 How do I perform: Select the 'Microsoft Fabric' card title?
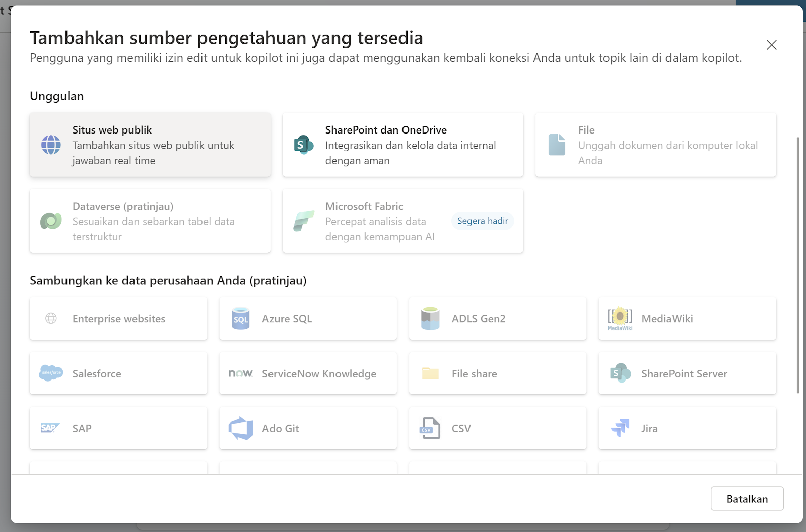pos(364,206)
